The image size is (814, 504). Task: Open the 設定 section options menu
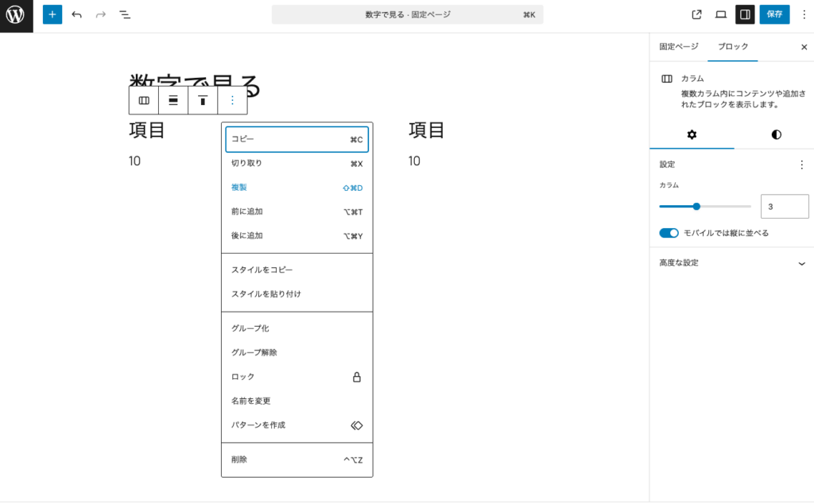pyautogui.click(x=802, y=165)
